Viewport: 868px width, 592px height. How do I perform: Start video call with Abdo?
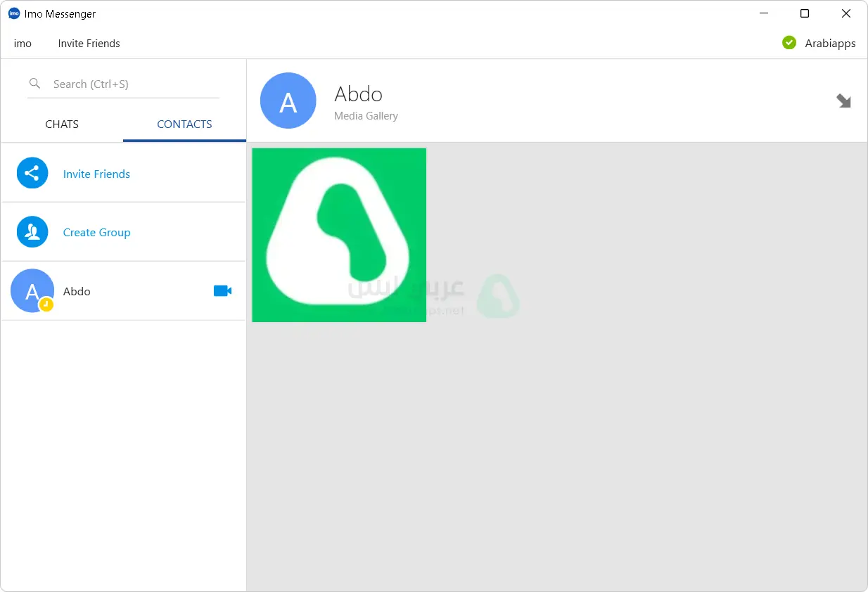(222, 291)
